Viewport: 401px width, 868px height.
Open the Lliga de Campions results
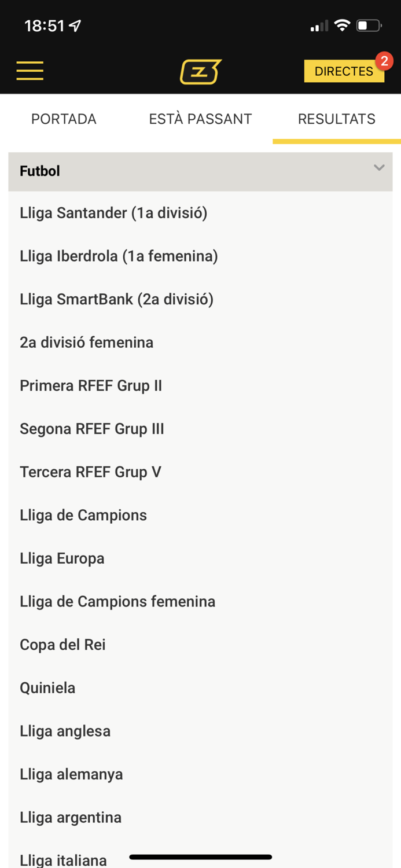click(83, 515)
